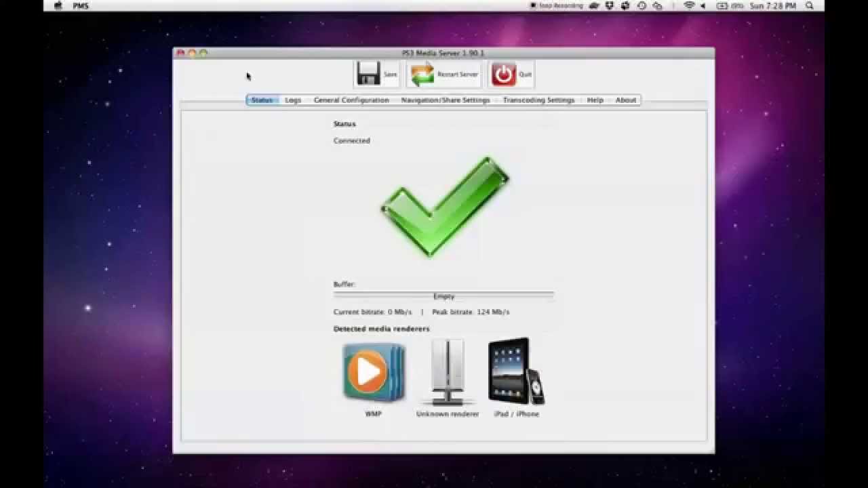Screen dimensions: 868x488
Task: Open the General Configuration tab
Action: 351,100
